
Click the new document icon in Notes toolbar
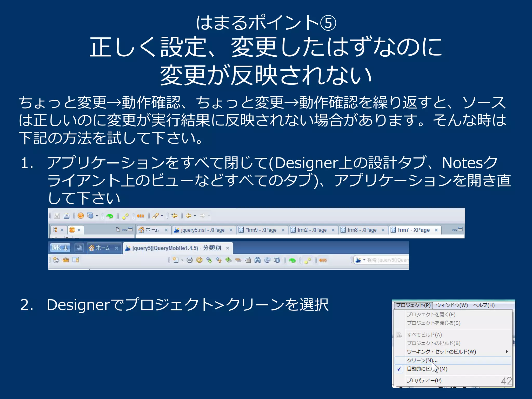pyautogui.click(x=176, y=260)
